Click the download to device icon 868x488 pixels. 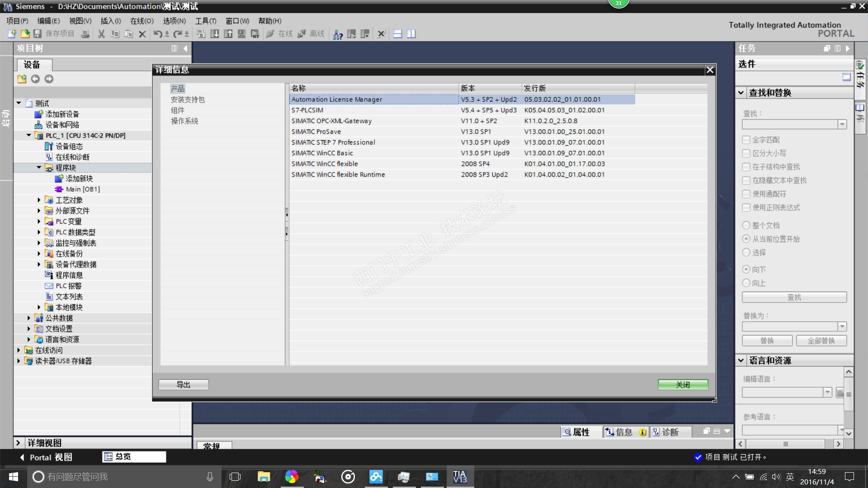[215, 34]
